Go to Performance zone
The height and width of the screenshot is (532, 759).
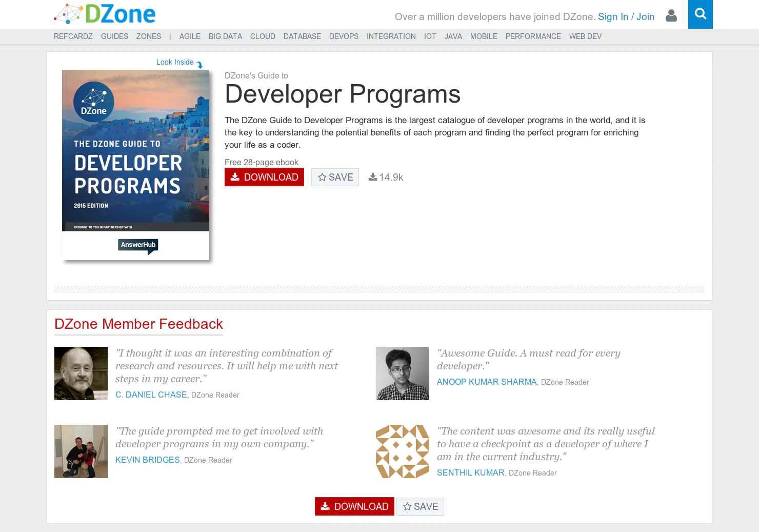[x=533, y=36]
